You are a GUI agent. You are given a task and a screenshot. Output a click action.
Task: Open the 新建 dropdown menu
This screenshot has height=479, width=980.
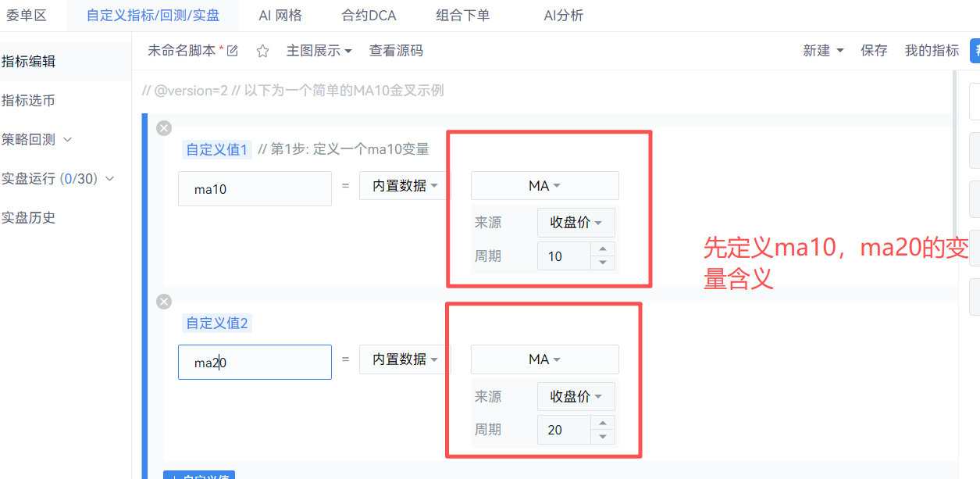(x=823, y=51)
